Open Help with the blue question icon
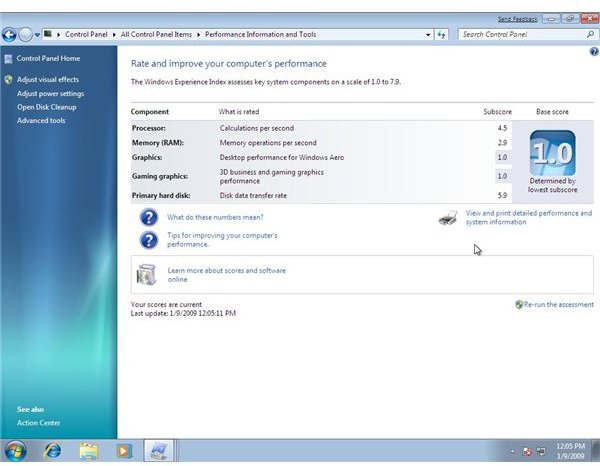The height and width of the screenshot is (466, 600). click(x=594, y=51)
